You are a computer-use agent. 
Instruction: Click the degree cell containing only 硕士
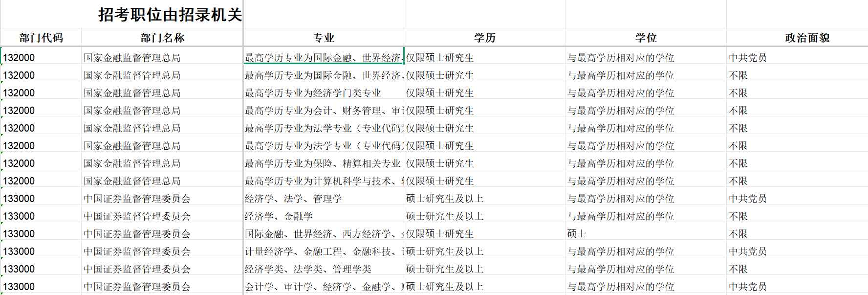[577, 234]
